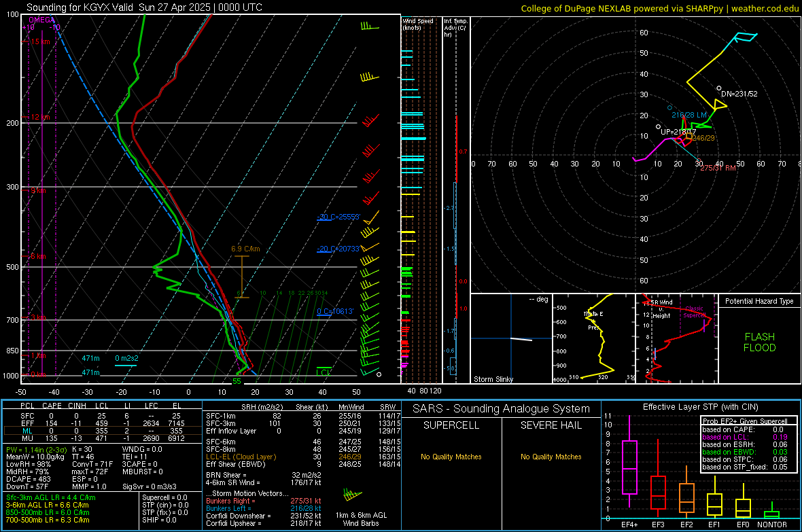
Task: Click the 'MeanW = 10.0g/kg' value
Action: (37, 457)
